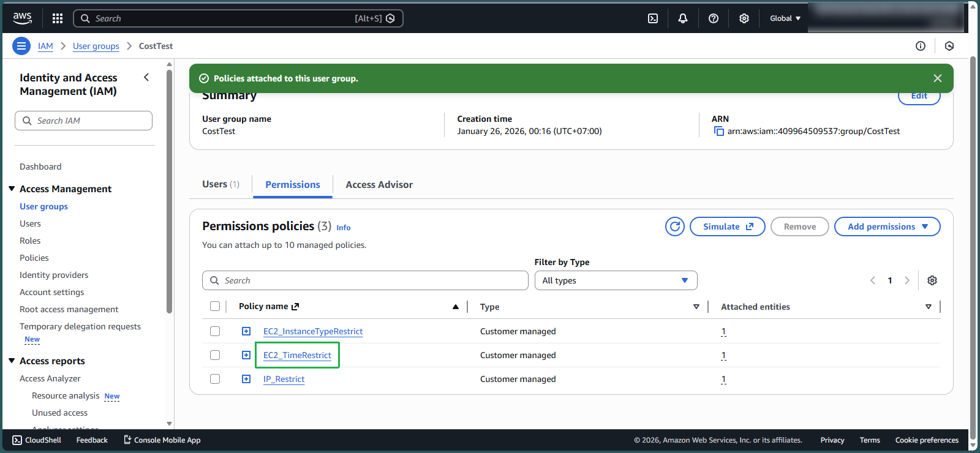Click the CloudShell footer icon
Screen dimensions: 980x453
pos(17,440)
